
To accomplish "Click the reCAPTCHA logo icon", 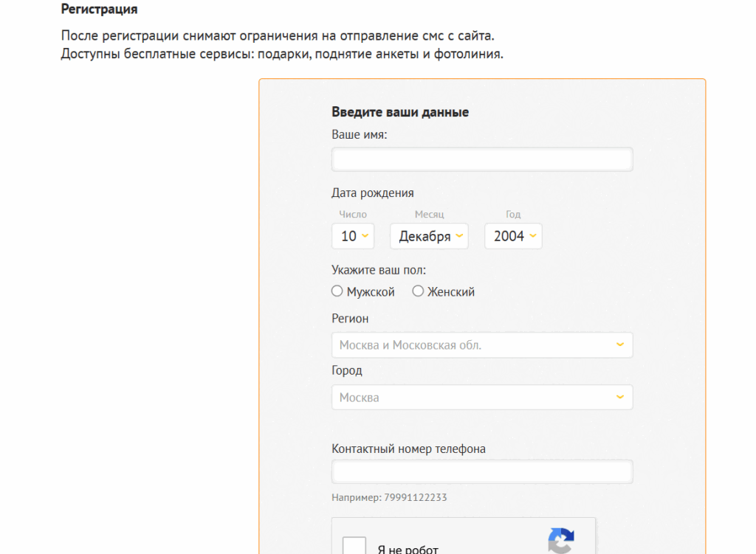I will tap(561, 541).
